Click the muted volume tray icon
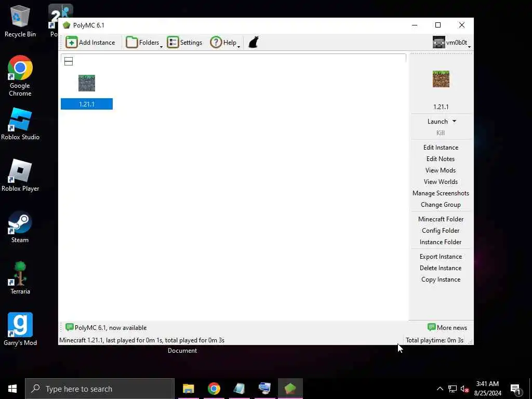Image resolution: width=532 pixels, height=399 pixels. [x=464, y=389]
